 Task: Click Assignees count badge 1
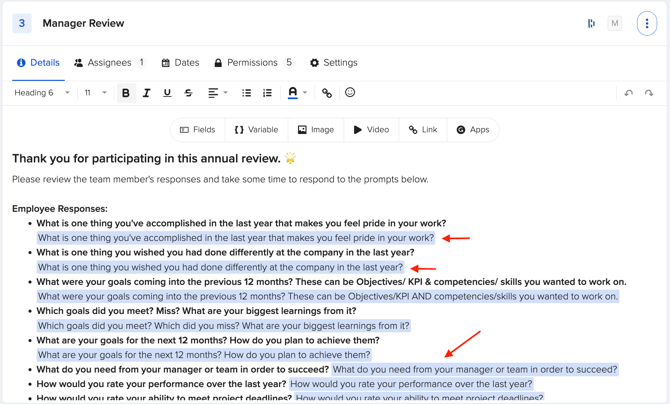141,62
